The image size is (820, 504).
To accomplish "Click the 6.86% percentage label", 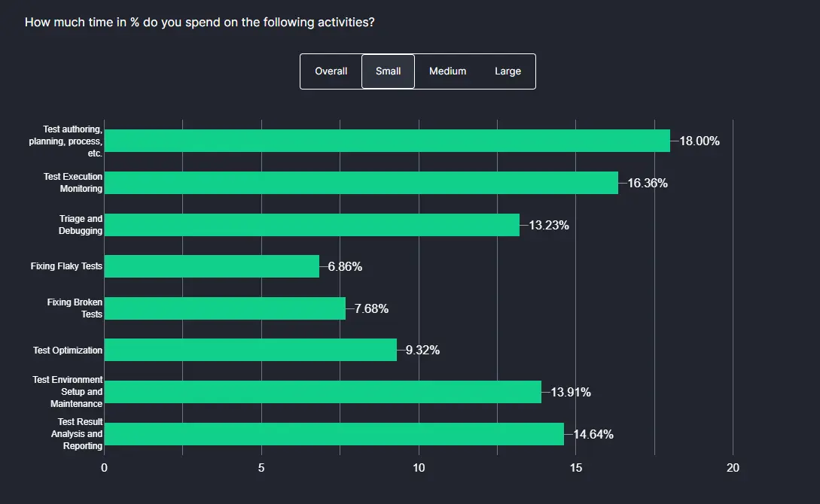I will pos(344,266).
